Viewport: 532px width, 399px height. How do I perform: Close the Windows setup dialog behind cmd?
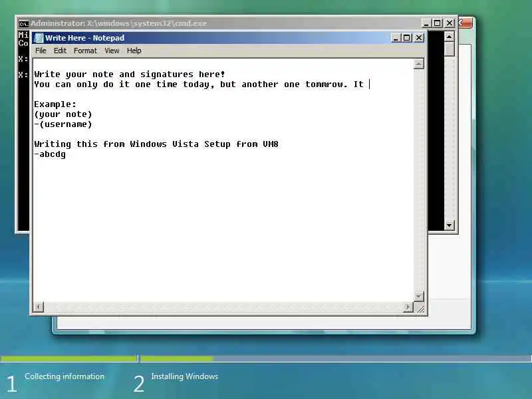(465, 23)
